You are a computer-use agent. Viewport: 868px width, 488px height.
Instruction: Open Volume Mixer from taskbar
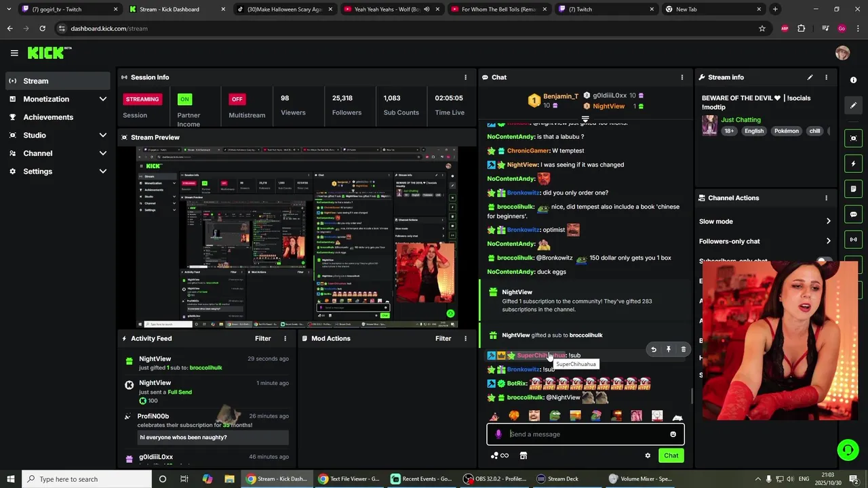640,479
